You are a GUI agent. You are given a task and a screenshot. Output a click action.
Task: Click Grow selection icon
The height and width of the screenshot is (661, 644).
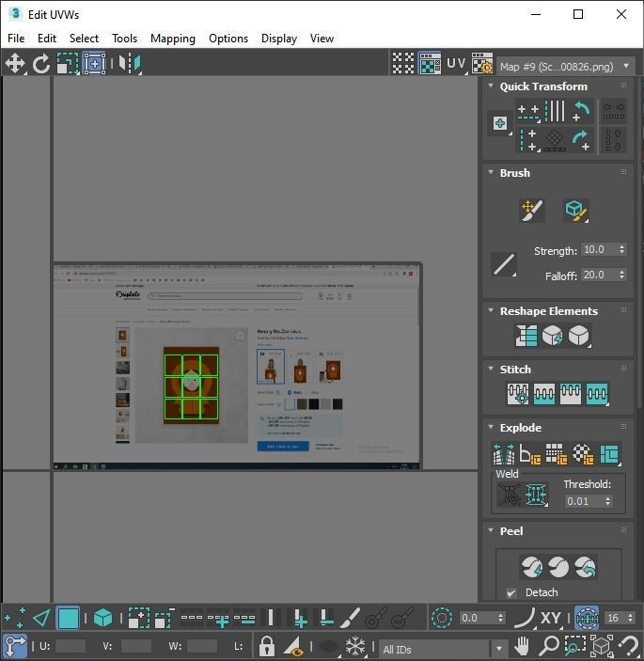(x=138, y=618)
